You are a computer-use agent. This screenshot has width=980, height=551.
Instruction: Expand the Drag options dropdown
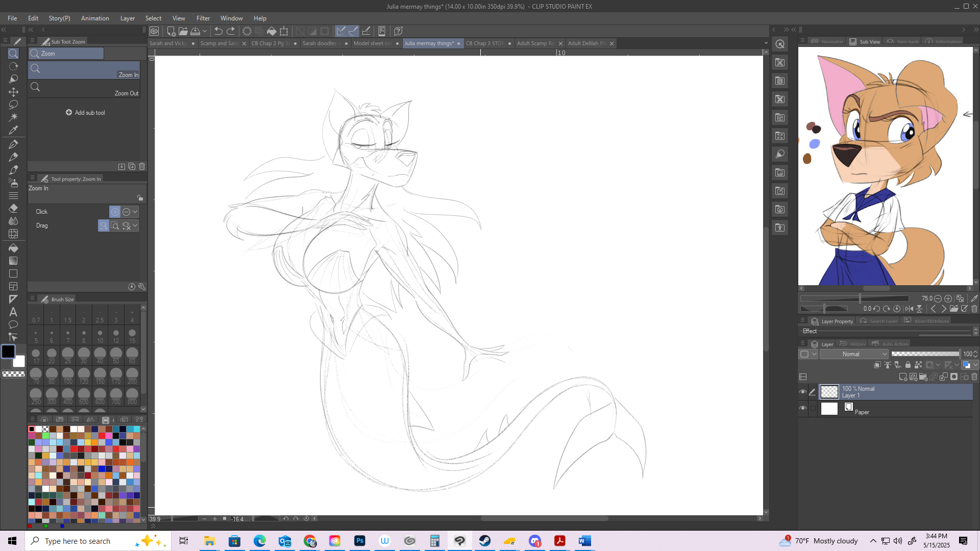135,226
